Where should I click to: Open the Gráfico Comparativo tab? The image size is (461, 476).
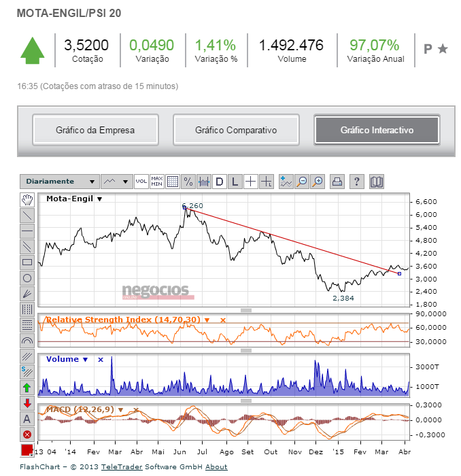[236, 130]
